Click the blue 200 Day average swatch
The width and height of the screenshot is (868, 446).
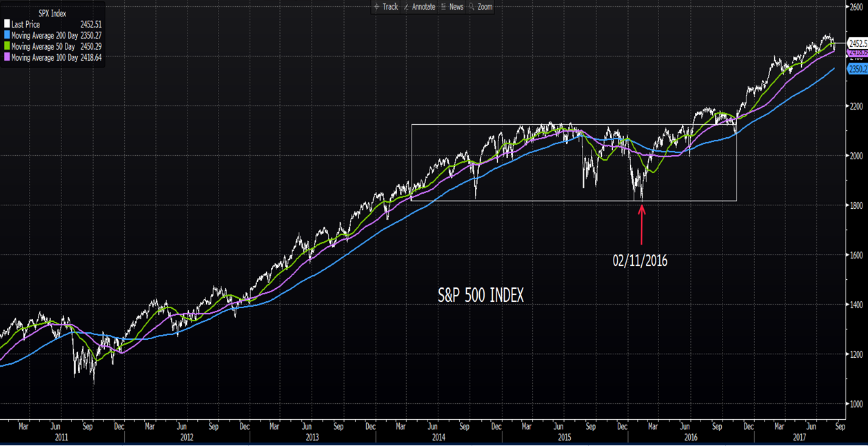pyautogui.click(x=7, y=35)
